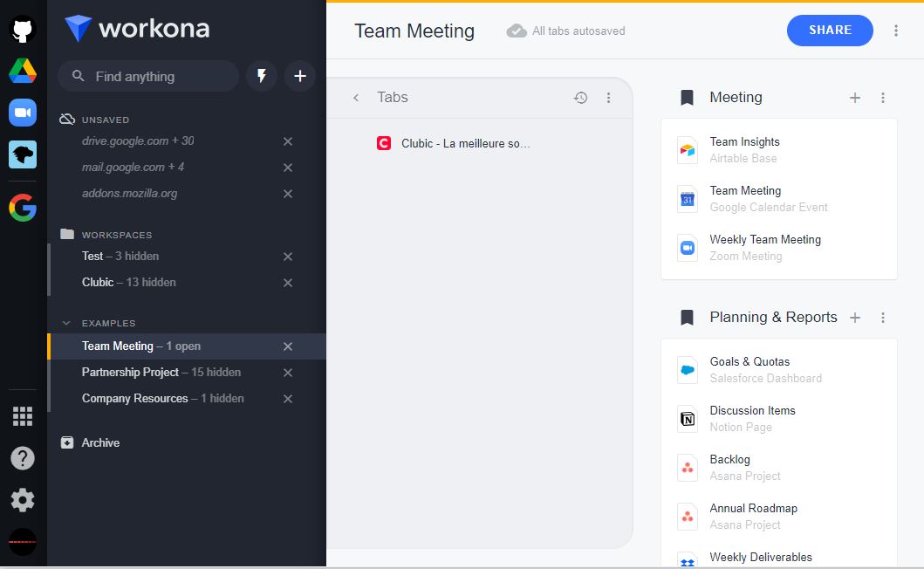Click the All tabs autosaved cloud icon
Viewport: 924px width, 569px height.
click(517, 31)
